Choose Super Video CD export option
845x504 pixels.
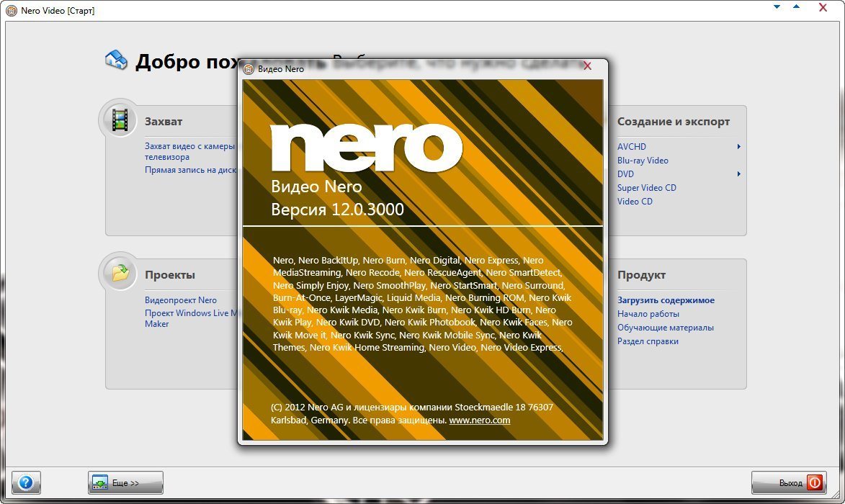646,188
